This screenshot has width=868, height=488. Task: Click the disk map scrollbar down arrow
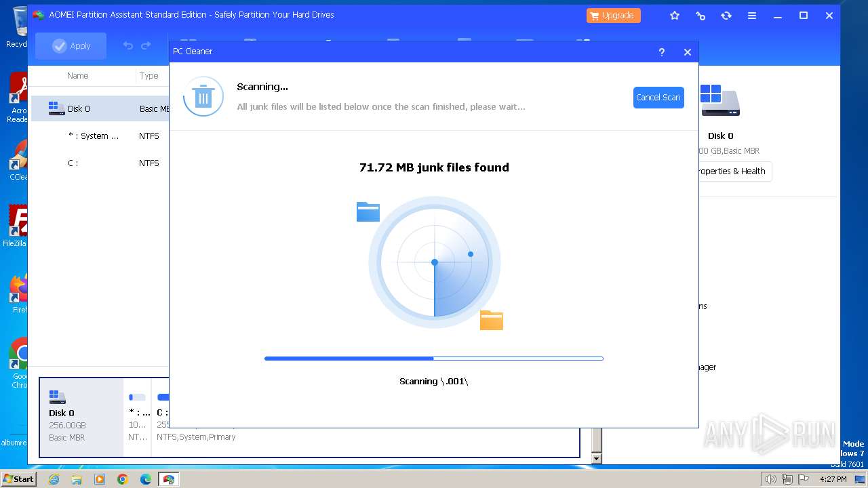(x=597, y=458)
